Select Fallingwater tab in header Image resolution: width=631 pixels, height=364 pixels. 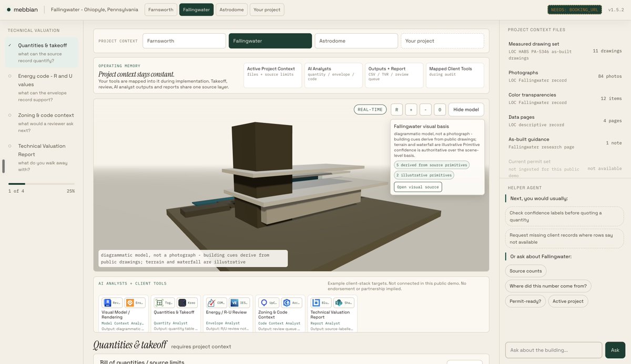point(196,9)
